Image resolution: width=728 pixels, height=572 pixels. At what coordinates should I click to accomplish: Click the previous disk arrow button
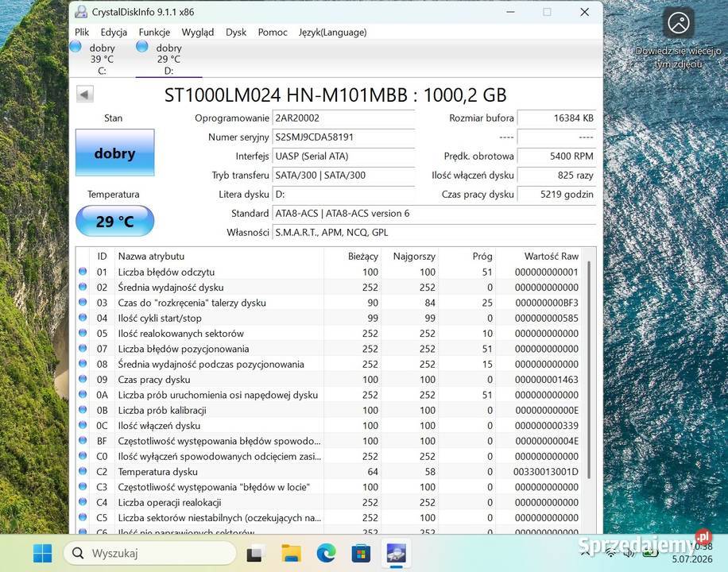[84, 95]
